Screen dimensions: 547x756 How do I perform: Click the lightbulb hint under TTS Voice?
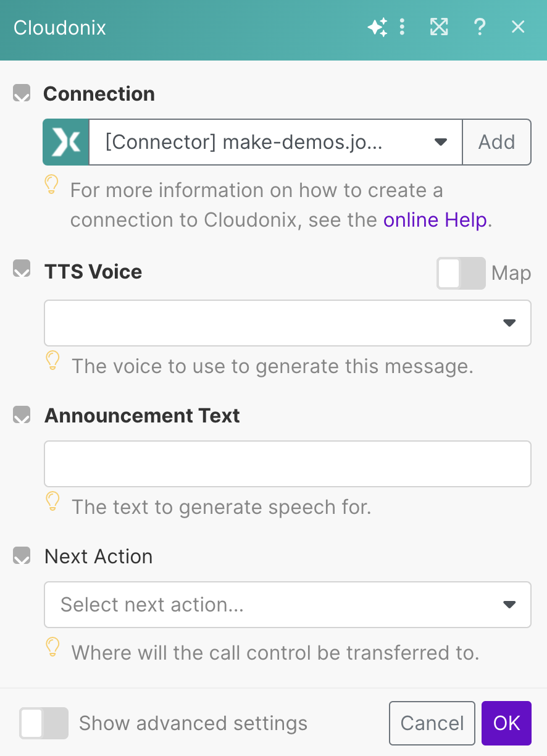53,361
